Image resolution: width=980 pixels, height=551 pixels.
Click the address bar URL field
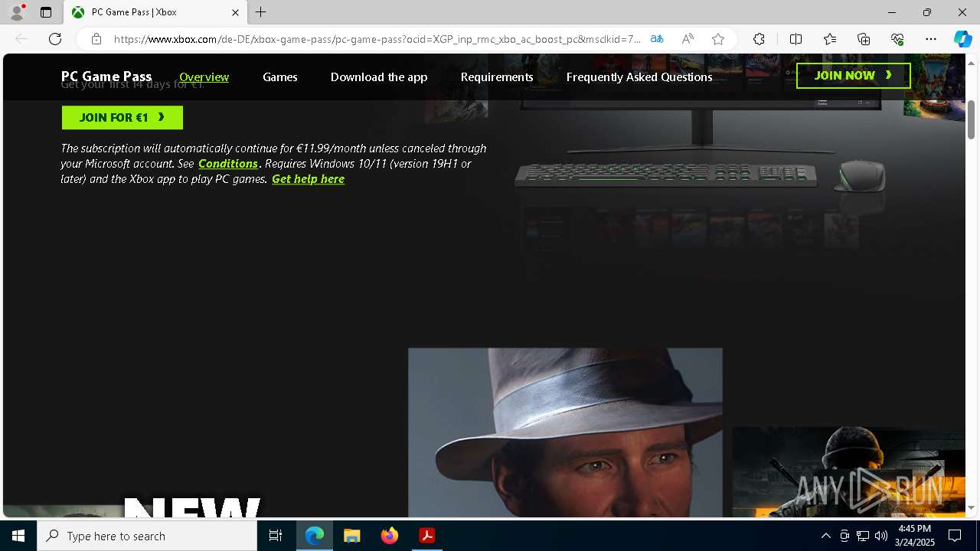tap(377, 39)
